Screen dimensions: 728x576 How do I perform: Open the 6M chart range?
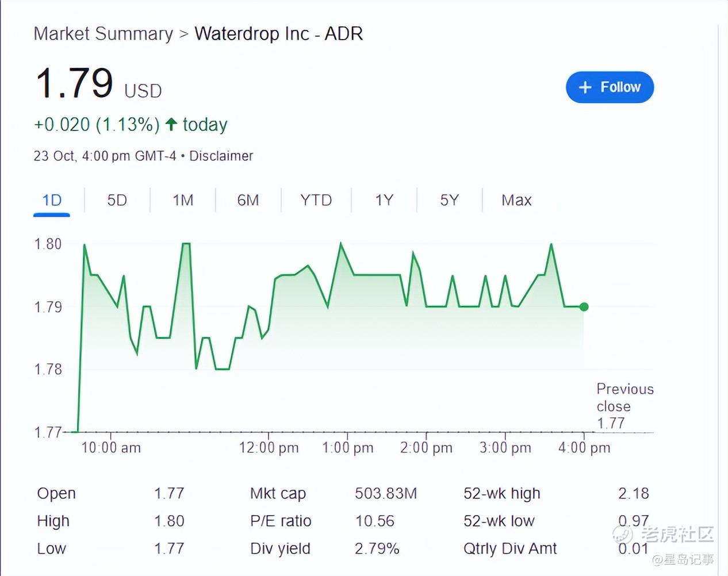[248, 200]
